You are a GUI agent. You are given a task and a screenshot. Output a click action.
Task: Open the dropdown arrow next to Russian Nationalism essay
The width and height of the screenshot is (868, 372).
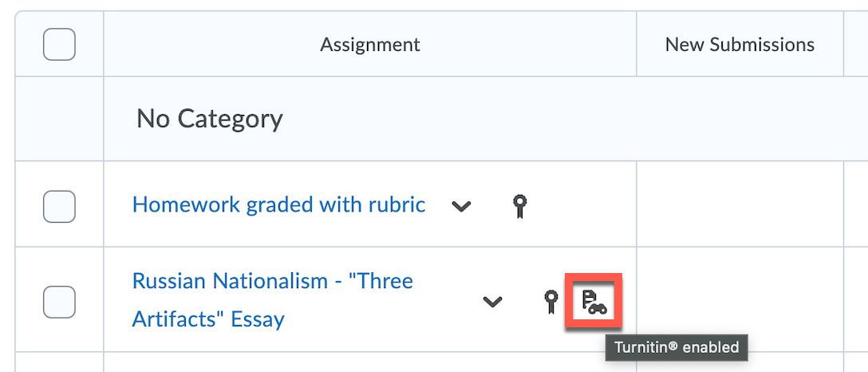click(493, 302)
